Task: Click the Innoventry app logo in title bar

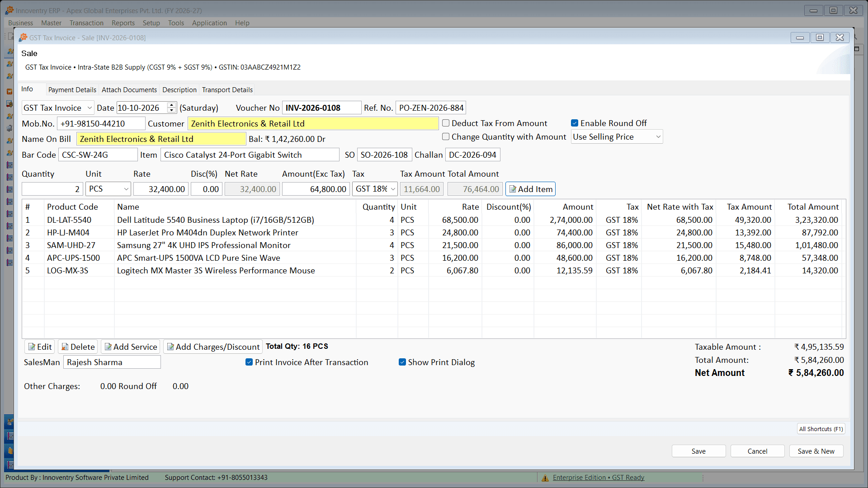Action: (x=9, y=10)
